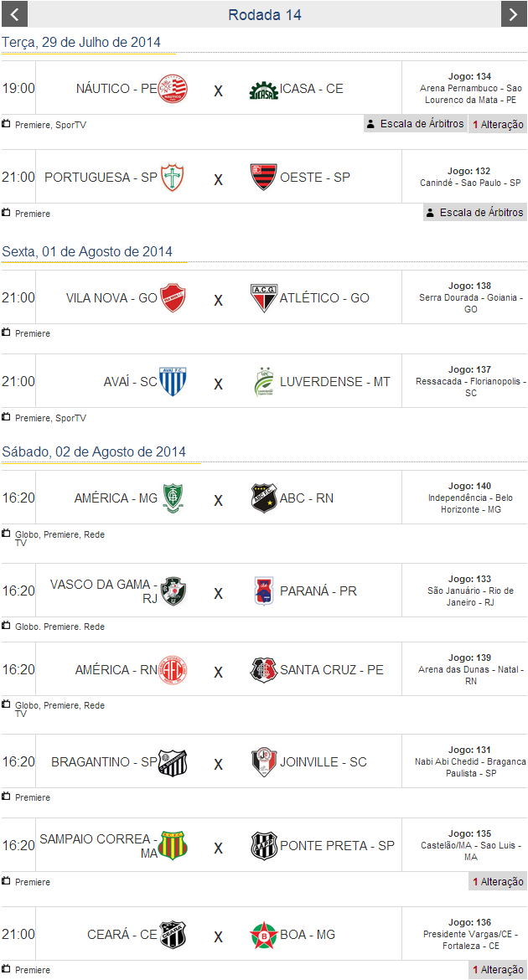Click the Vasco da Gama crest
The image size is (528, 980).
pyautogui.click(x=173, y=591)
